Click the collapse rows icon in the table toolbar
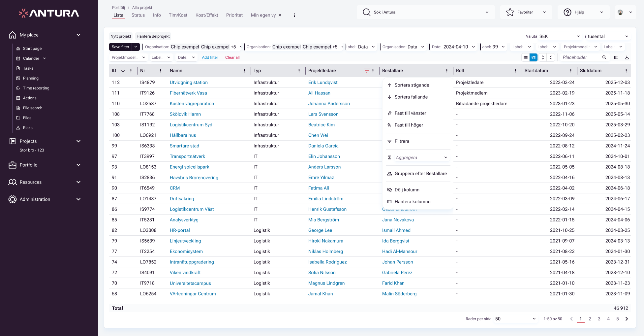The image size is (644, 336). pyautogui.click(x=551, y=57)
